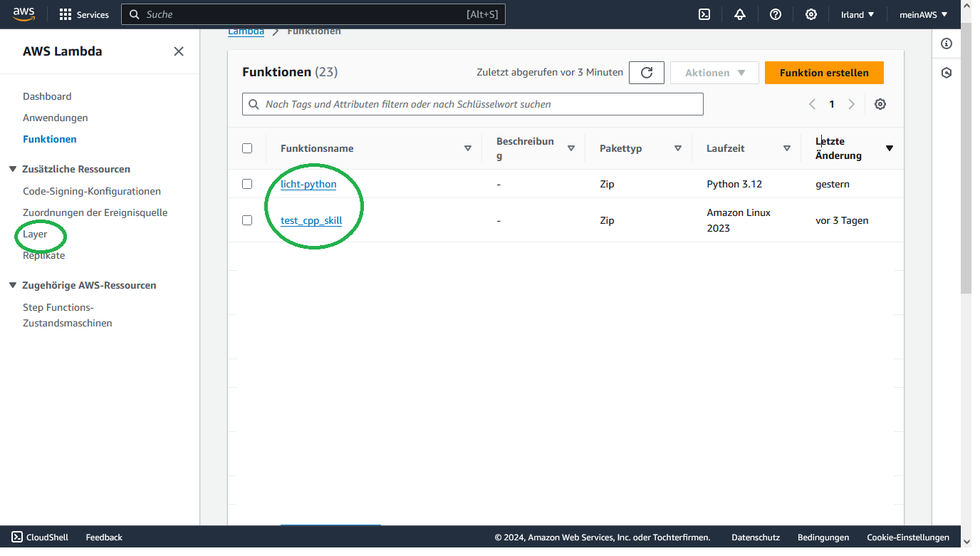Open table preferences gear icon
Image resolution: width=980 pixels, height=556 pixels.
pyautogui.click(x=880, y=104)
